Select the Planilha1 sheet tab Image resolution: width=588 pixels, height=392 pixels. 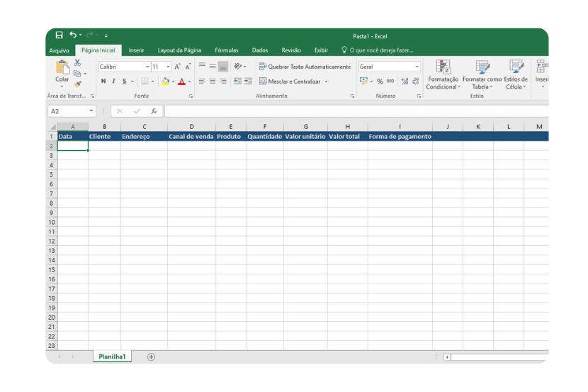112,357
